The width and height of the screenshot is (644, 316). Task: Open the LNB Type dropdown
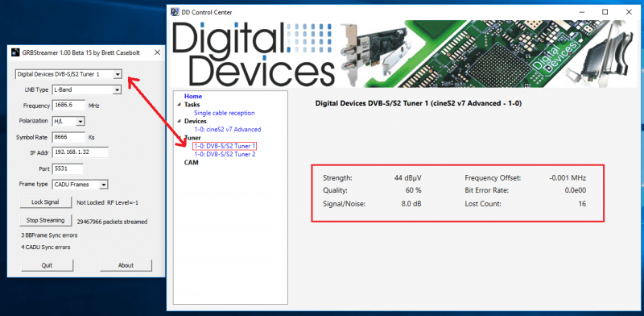[117, 89]
